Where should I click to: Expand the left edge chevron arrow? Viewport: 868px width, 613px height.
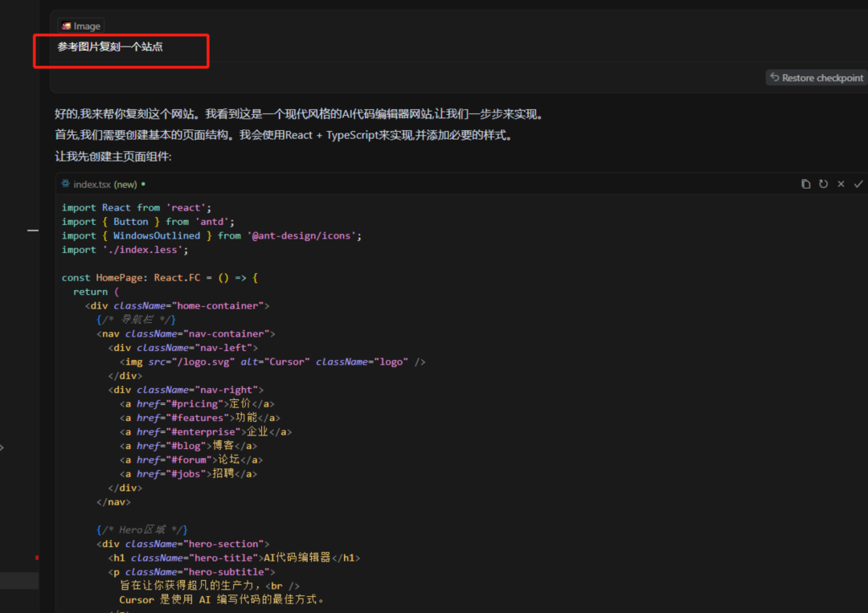click(x=2, y=447)
